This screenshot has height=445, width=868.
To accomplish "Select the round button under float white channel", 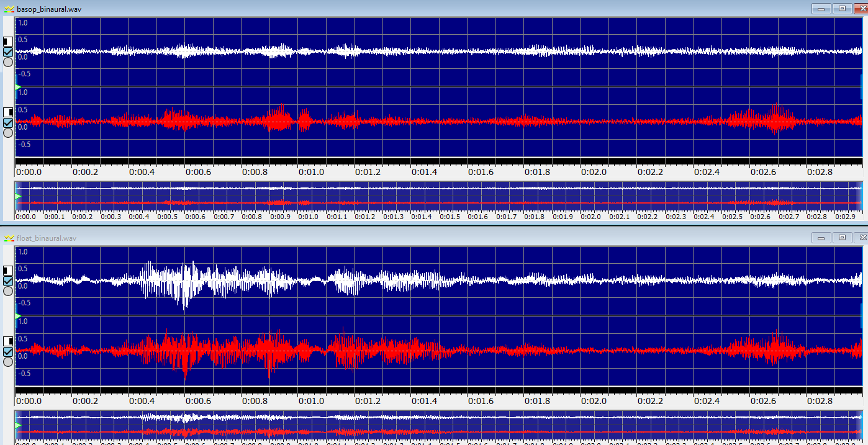I will coord(8,291).
